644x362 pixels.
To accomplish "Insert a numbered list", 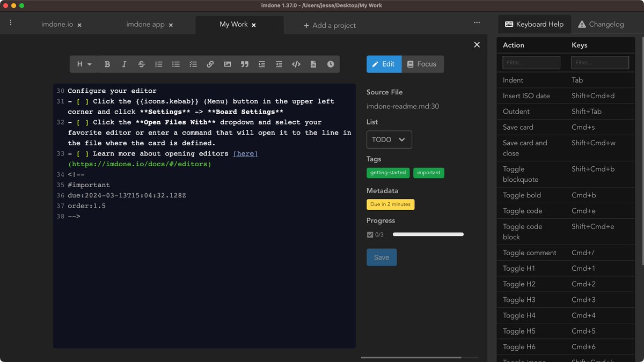I will [159, 64].
